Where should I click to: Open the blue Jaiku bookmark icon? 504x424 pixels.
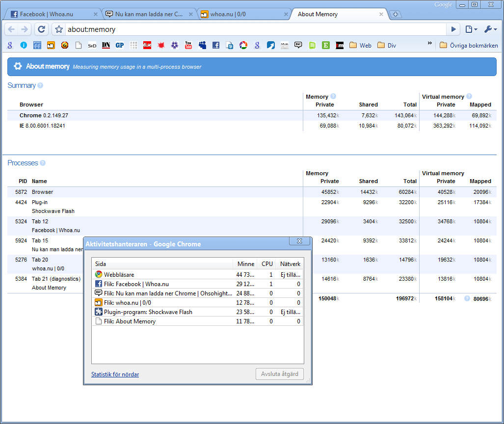point(24,45)
